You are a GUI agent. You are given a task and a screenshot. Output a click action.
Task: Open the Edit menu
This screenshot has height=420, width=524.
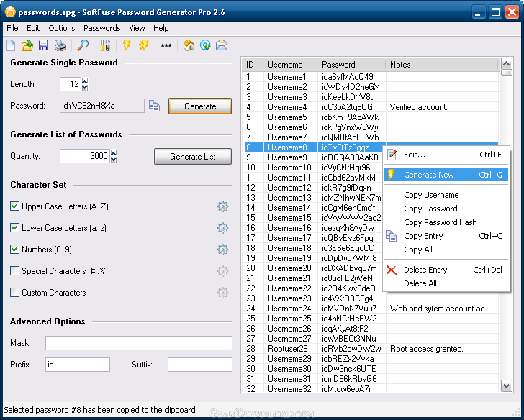33,28
